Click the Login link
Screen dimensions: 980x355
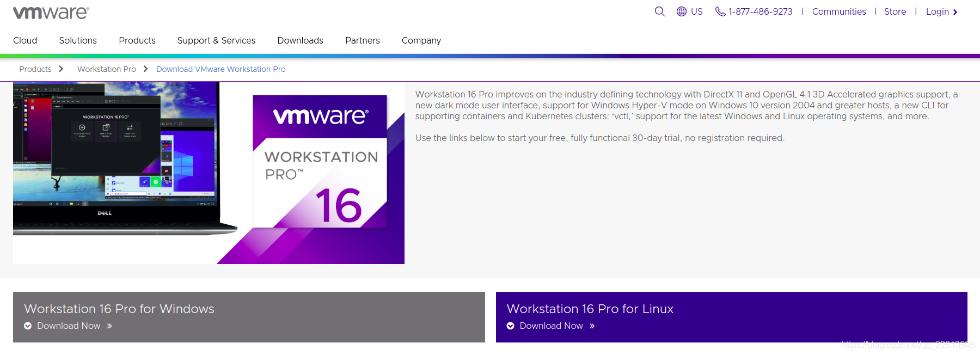tap(938, 11)
